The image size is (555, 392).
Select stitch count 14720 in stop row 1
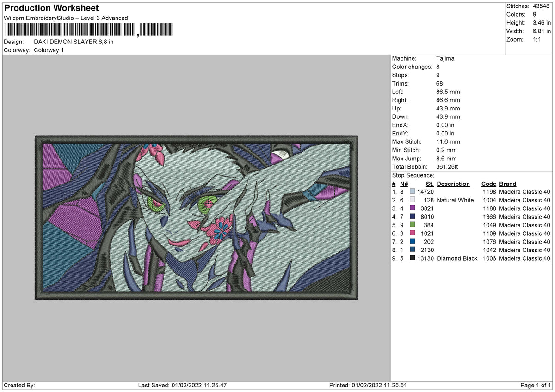point(425,192)
